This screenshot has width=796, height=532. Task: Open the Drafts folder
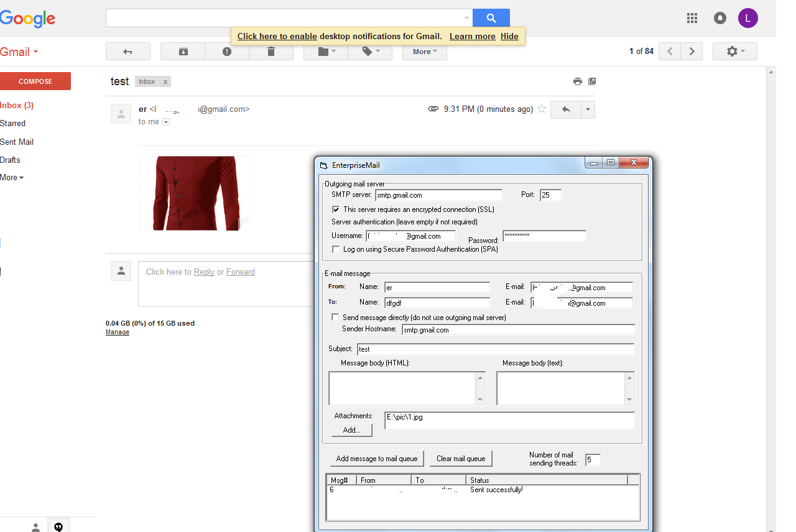coord(11,160)
